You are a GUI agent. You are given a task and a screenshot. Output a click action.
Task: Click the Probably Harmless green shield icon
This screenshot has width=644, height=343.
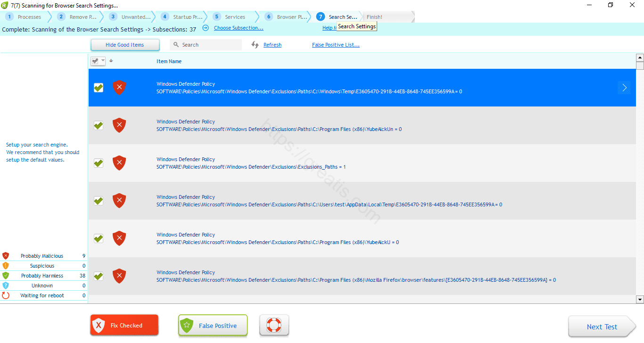click(x=6, y=276)
